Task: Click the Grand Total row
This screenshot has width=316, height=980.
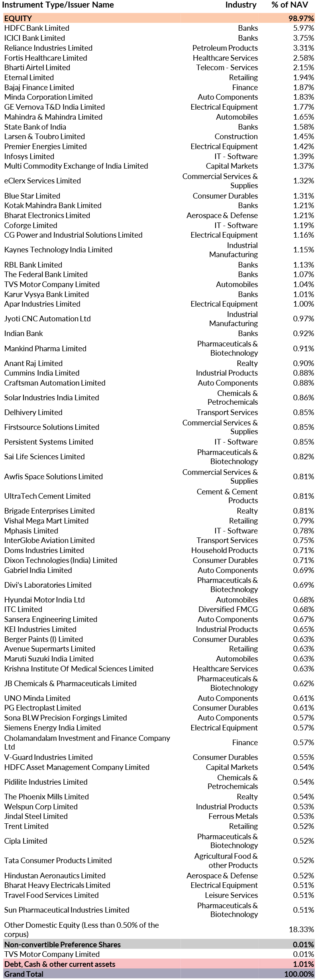Action: tap(24, 974)
